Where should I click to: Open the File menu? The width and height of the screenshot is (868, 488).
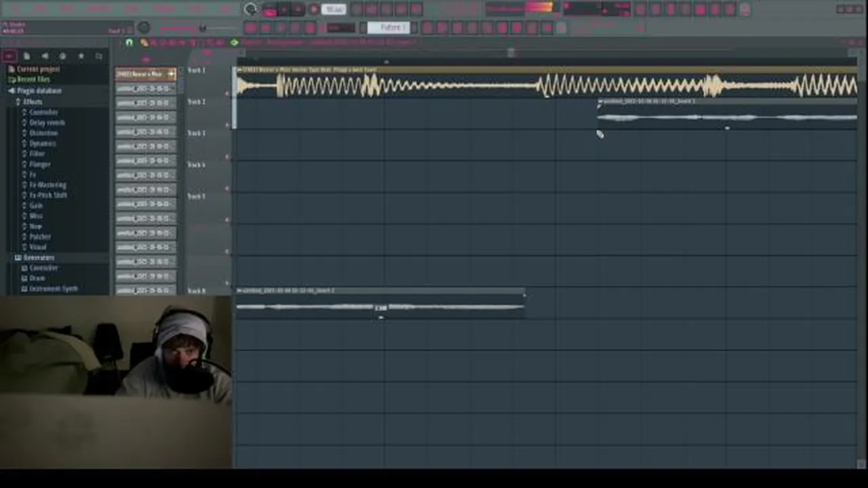coord(15,9)
